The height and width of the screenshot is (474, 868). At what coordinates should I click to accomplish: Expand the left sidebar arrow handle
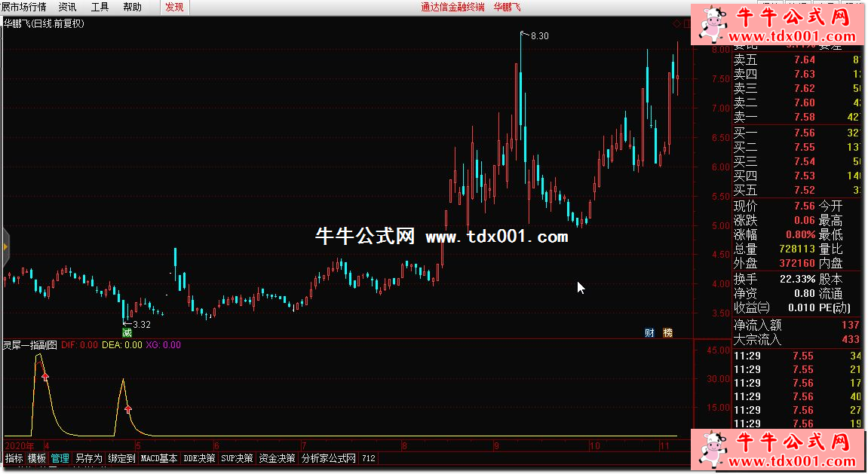5,246
